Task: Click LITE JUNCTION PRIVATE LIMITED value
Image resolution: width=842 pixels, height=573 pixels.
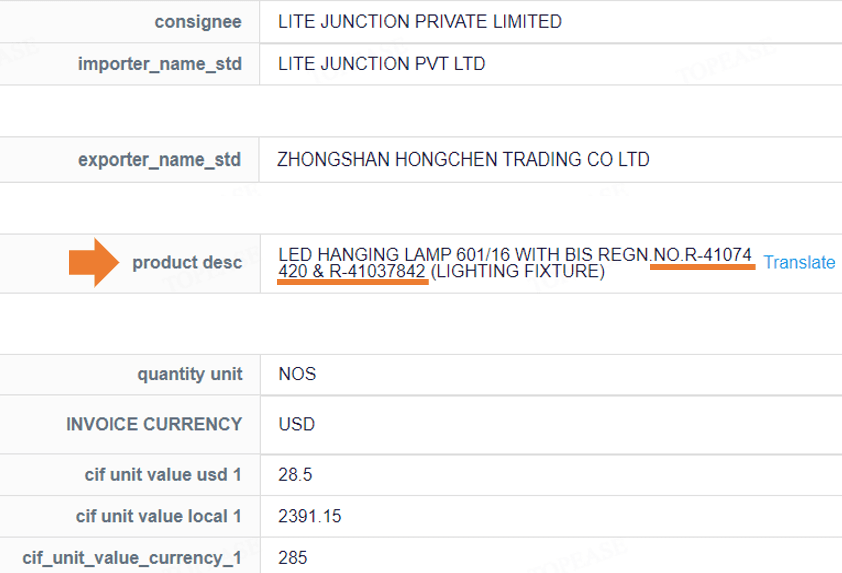Action: click(420, 21)
